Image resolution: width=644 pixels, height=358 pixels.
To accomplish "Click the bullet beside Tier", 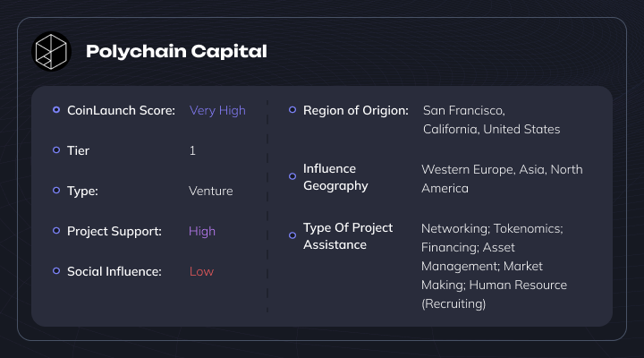I will [56, 150].
